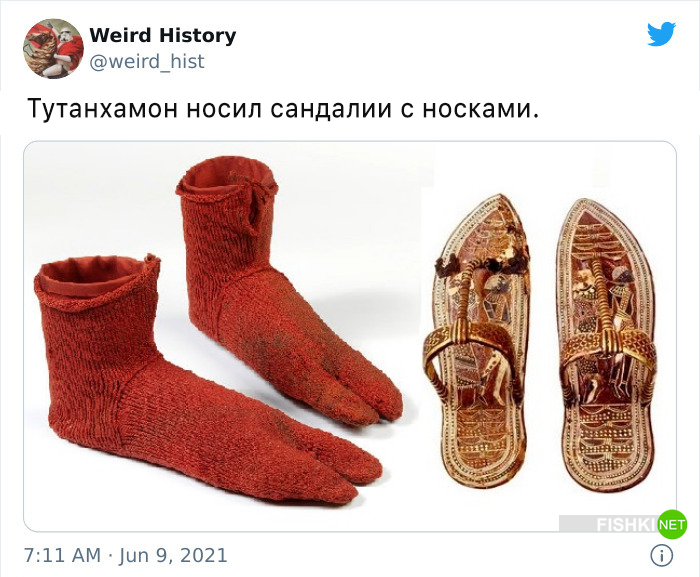Click the Weird History profile avatar
The width and height of the screenshot is (700, 577).
(x=54, y=48)
